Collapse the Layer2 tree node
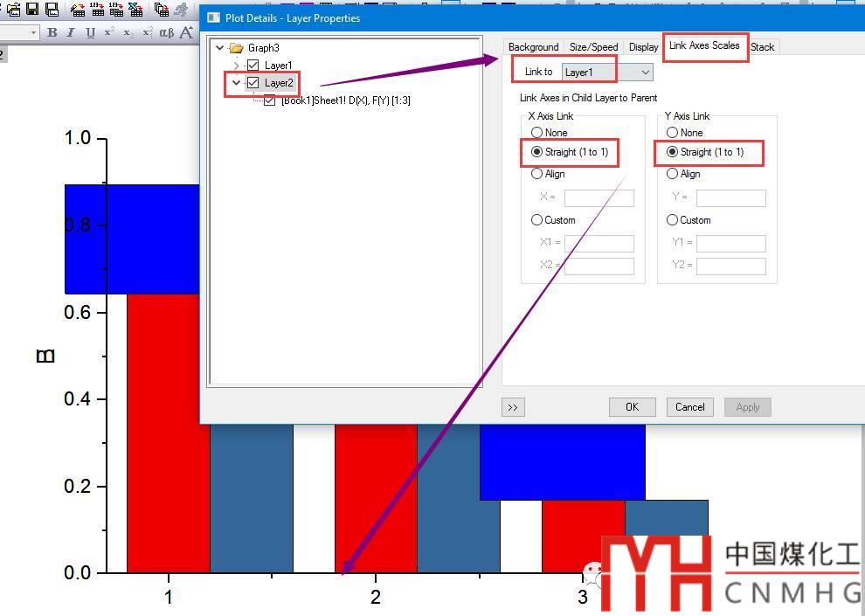This screenshot has height=616, width=865. [236, 83]
